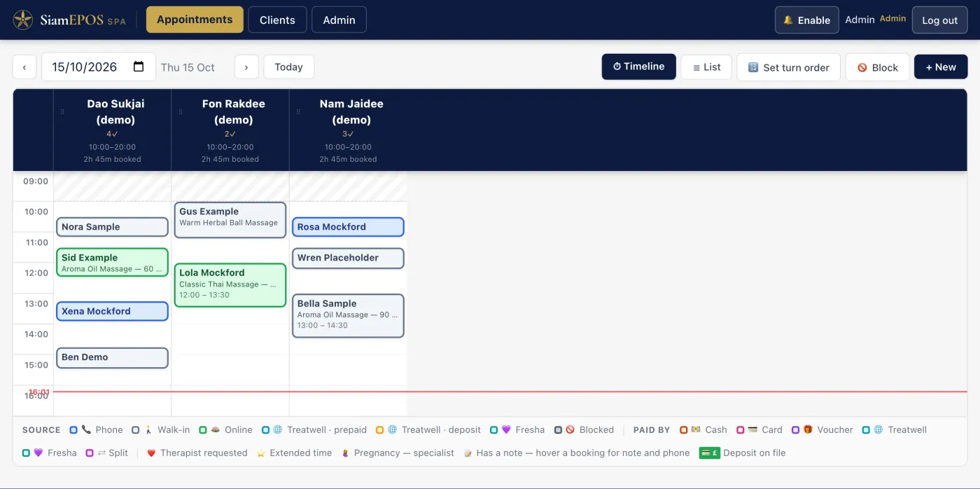Open the Clients tab

(x=277, y=20)
